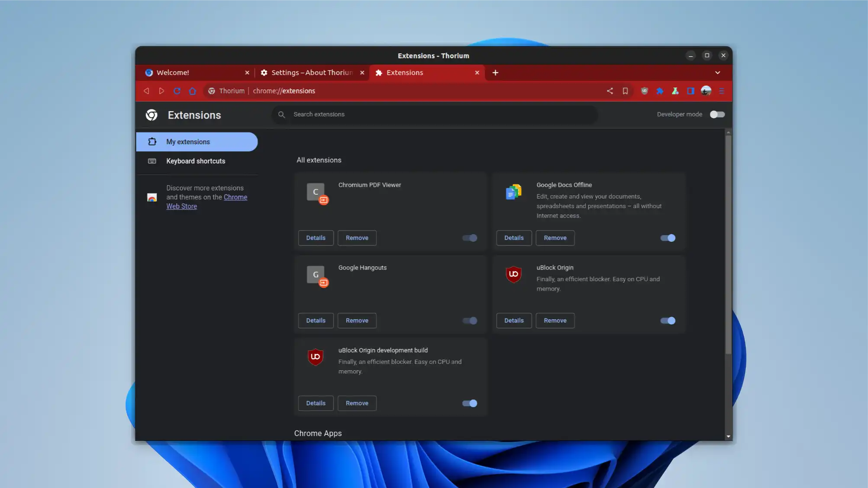Remove the Chromium PDF Viewer extension
Viewport: 868px width, 488px height.
[357, 238]
